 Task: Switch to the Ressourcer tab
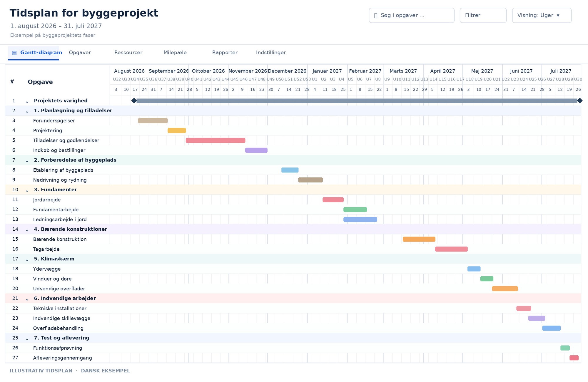[x=128, y=53]
